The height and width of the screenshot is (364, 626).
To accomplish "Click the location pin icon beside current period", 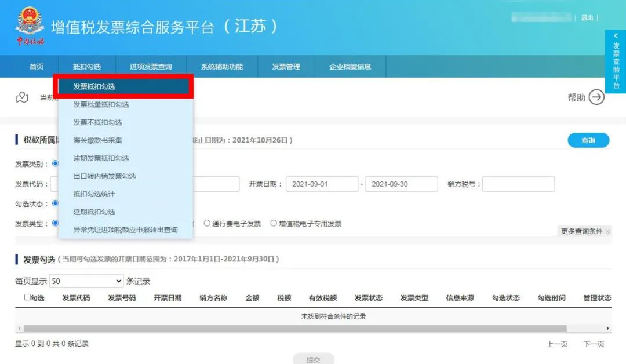I will [22, 97].
